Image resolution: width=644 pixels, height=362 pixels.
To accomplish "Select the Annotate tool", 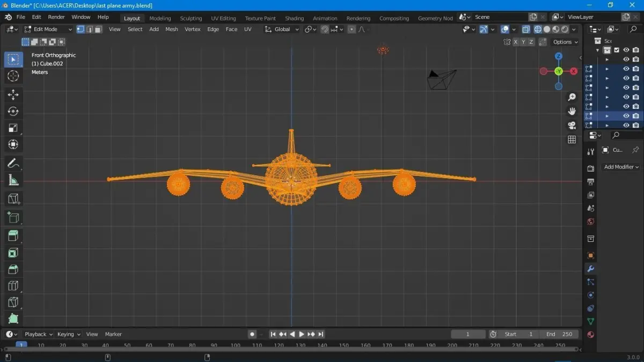I will click(x=13, y=164).
